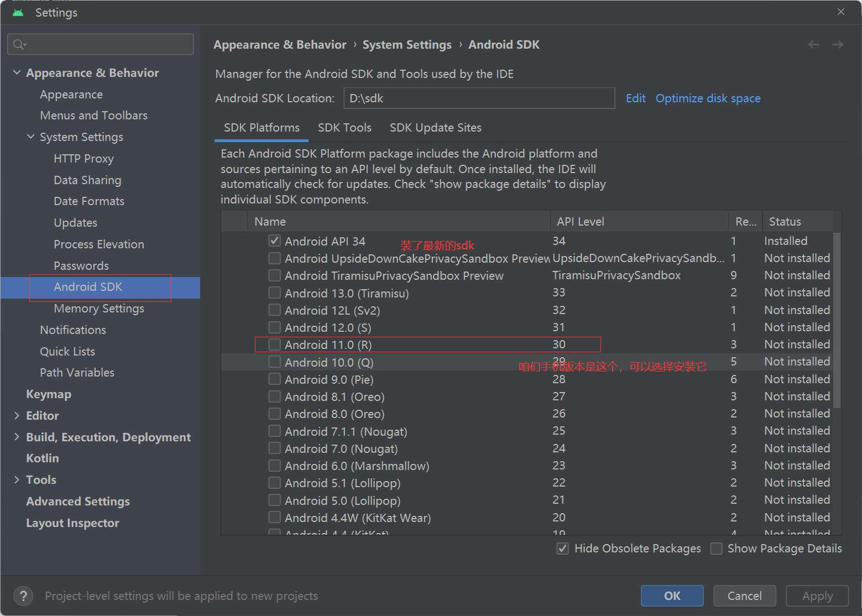Check the Android 11.0 (R) checkbox
This screenshot has width=862, height=616.
coord(274,344)
